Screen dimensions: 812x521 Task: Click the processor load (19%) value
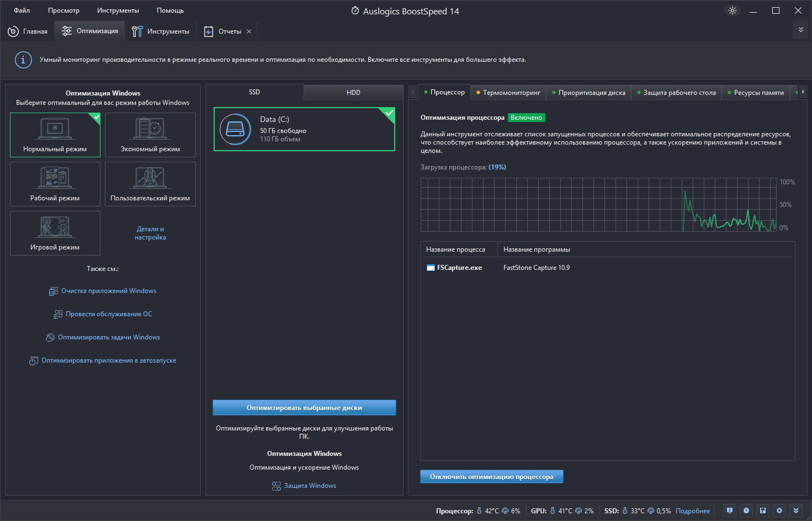497,167
